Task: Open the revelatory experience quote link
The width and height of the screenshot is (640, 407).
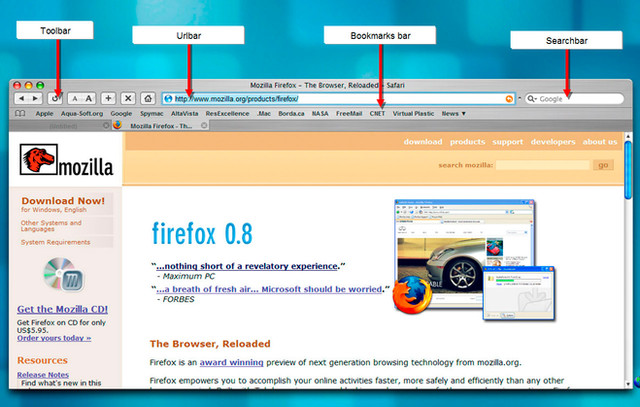Action: click(x=247, y=266)
